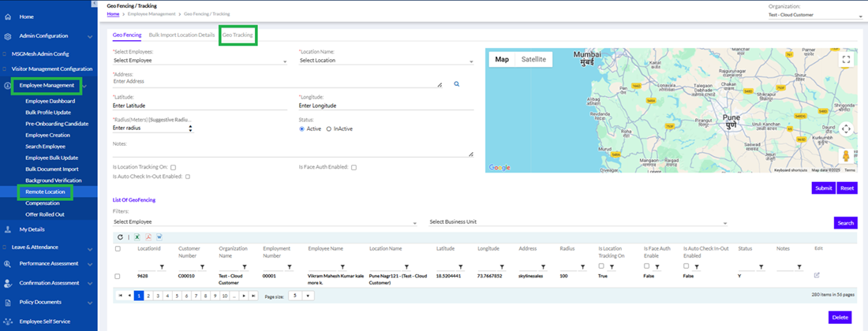Switch to the Geo Tracking tab
This screenshot has height=331, width=868.
coord(238,35)
